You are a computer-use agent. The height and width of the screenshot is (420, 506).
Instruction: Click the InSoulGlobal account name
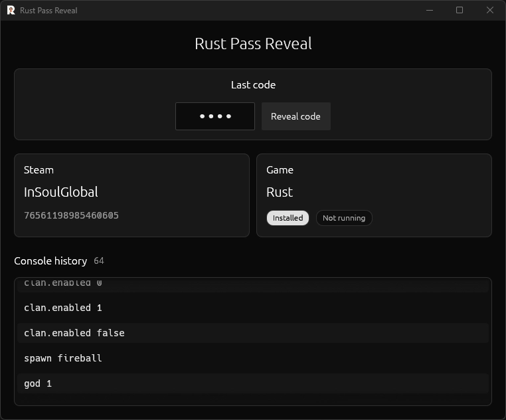pyautogui.click(x=61, y=192)
